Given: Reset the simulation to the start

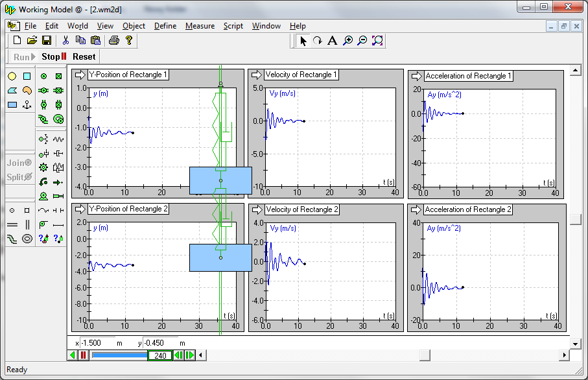Looking at the screenshot, I should coord(84,56).
